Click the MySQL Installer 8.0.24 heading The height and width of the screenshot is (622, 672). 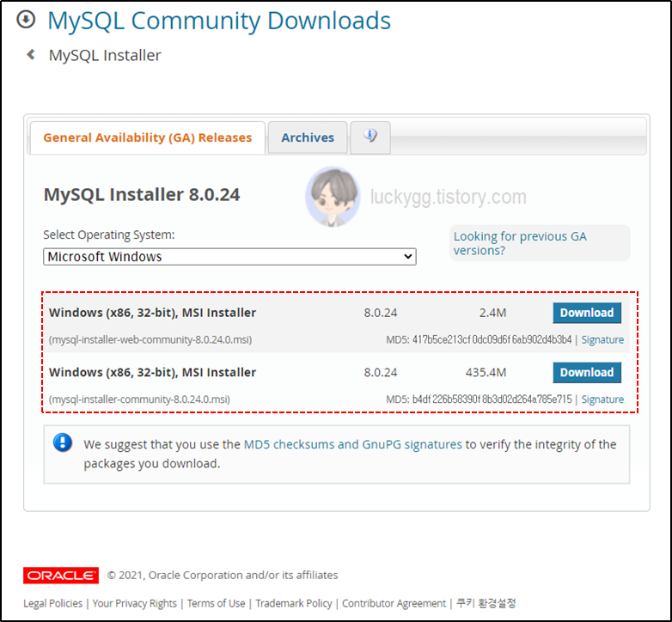click(x=142, y=194)
